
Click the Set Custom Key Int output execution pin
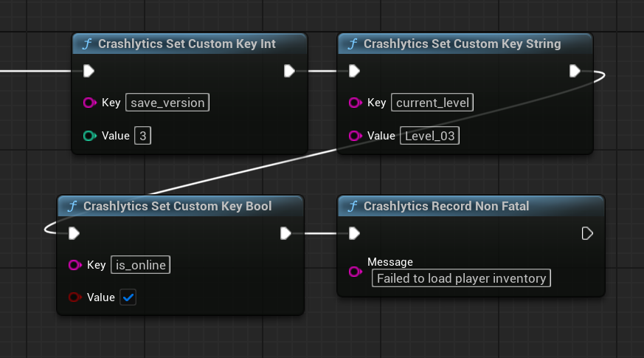pos(289,71)
